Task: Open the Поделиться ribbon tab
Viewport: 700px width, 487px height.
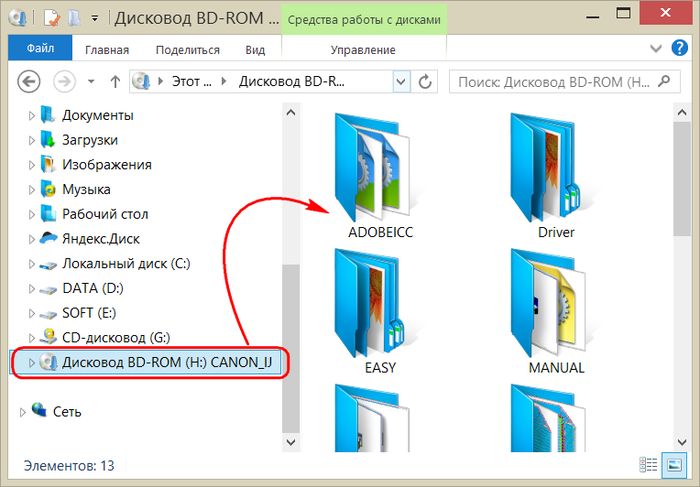Action: click(x=188, y=50)
